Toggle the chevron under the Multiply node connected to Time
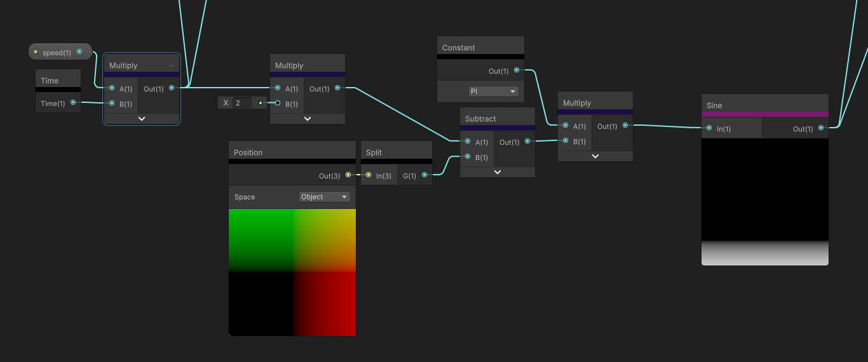This screenshot has height=362, width=868. (142, 119)
